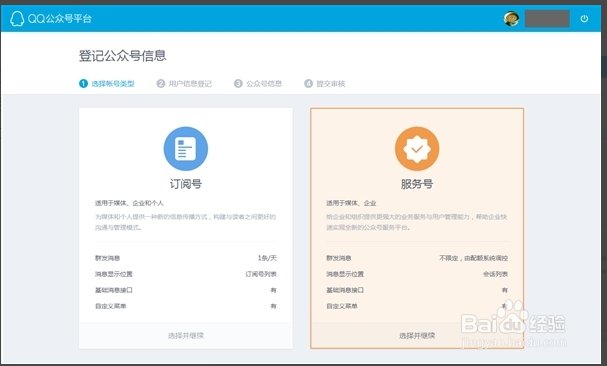Click the 登记公众号信息 heading
Image resolution: width=607 pixels, height=366 pixels.
click(123, 56)
